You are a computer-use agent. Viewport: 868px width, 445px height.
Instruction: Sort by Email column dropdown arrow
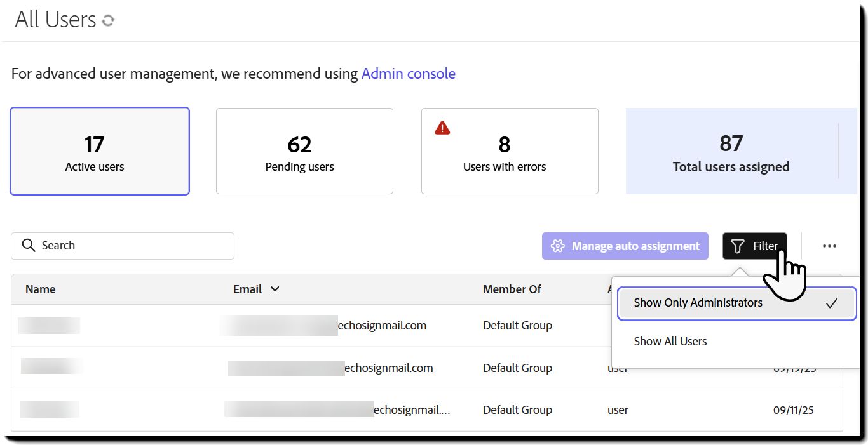pyautogui.click(x=275, y=289)
